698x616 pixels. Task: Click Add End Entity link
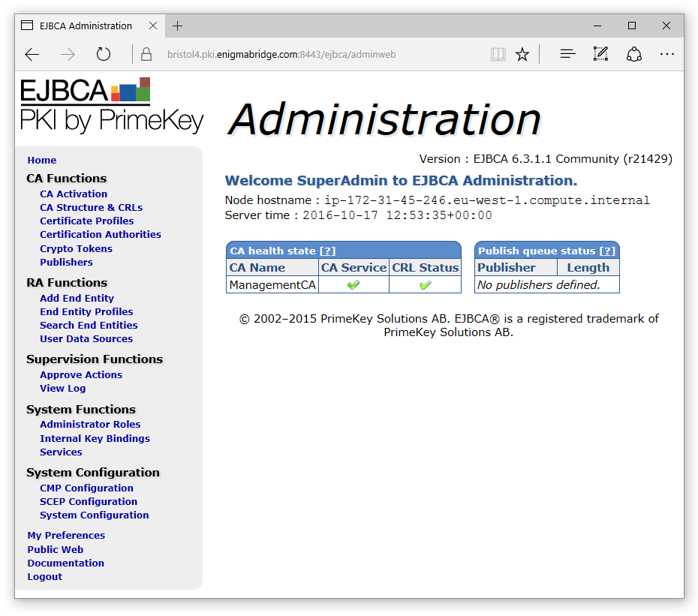point(77,298)
